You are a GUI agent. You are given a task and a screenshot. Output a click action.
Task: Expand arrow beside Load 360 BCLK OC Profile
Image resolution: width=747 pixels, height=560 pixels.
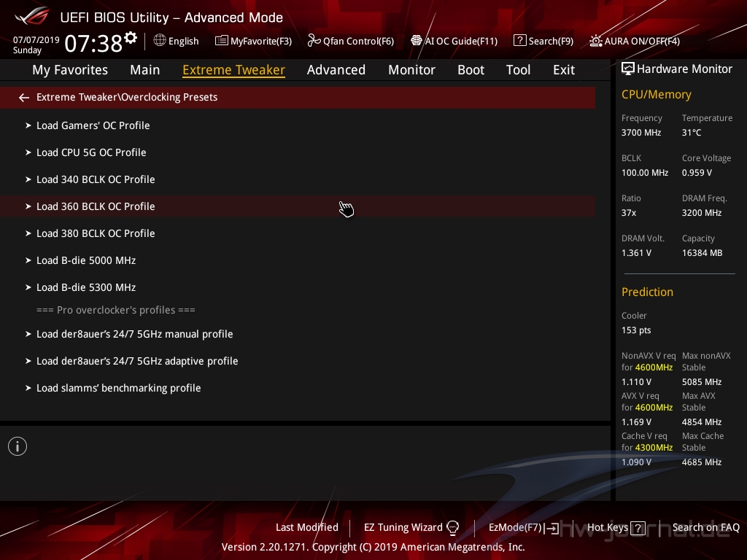[x=28, y=206]
